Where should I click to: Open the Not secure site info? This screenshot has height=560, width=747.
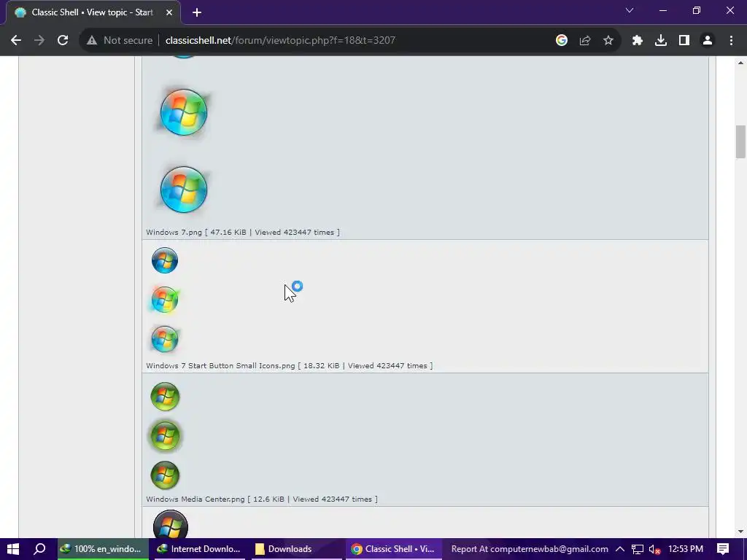120,41
